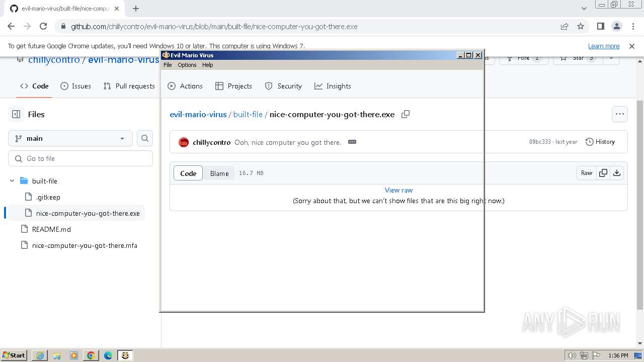This screenshot has width=644, height=362.
Task: Select the Code view button
Action: (x=188, y=173)
